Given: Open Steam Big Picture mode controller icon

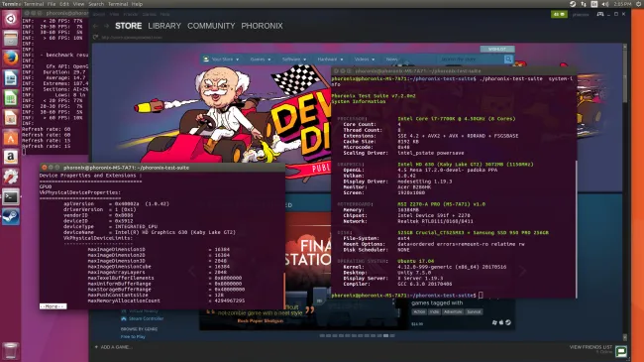Looking at the screenshot, I should (600, 14).
